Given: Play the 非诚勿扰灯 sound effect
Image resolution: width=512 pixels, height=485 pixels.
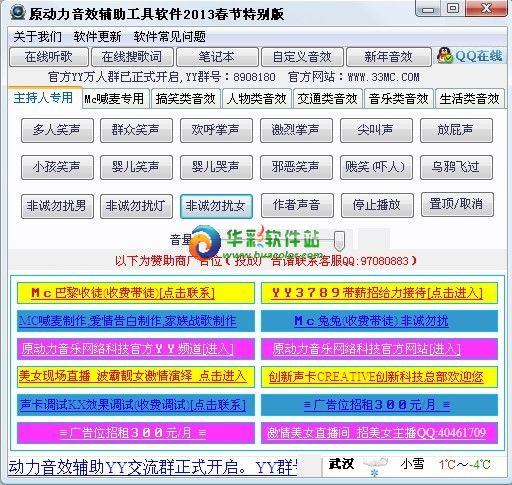Looking at the screenshot, I should click(x=136, y=206).
